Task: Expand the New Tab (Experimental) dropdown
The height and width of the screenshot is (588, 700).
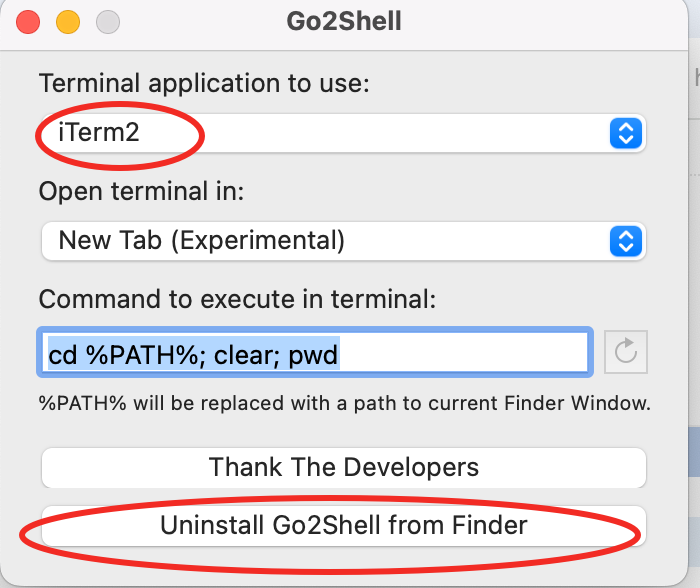Action: click(342, 240)
